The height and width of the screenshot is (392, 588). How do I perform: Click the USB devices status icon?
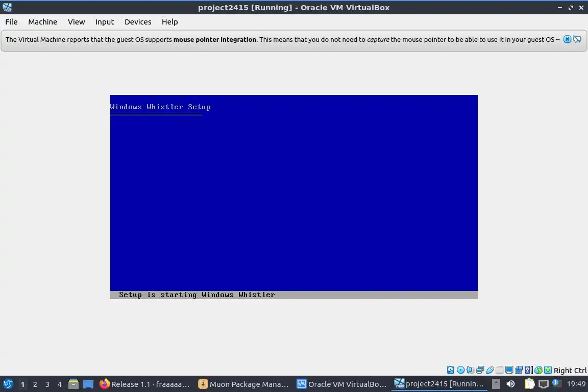(x=490, y=370)
